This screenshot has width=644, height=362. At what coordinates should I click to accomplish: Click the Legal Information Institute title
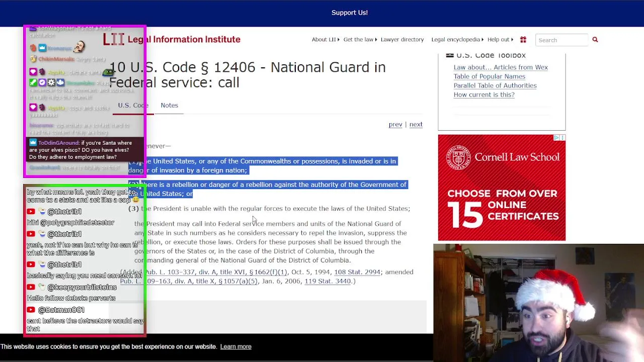point(184,39)
